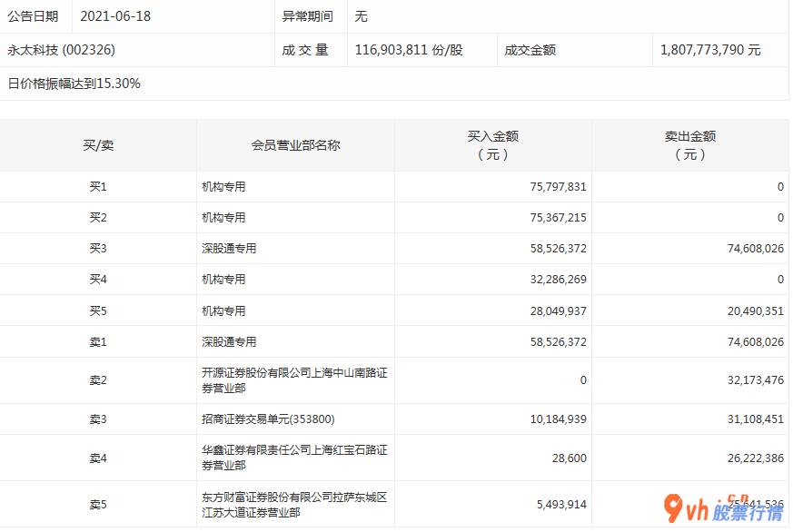This screenshot has height=532, width=793.
Task: Select the 卖1 row label
Action: click(98, 341)
